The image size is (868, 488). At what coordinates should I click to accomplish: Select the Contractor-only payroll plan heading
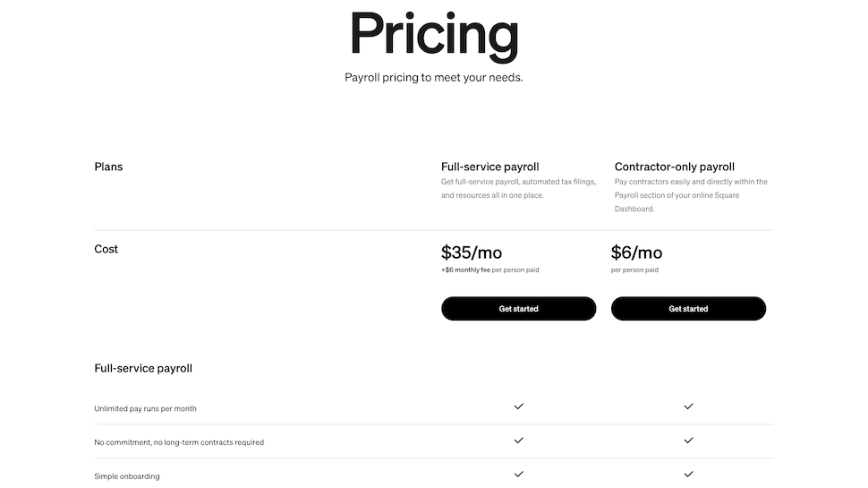coord(674,167)
